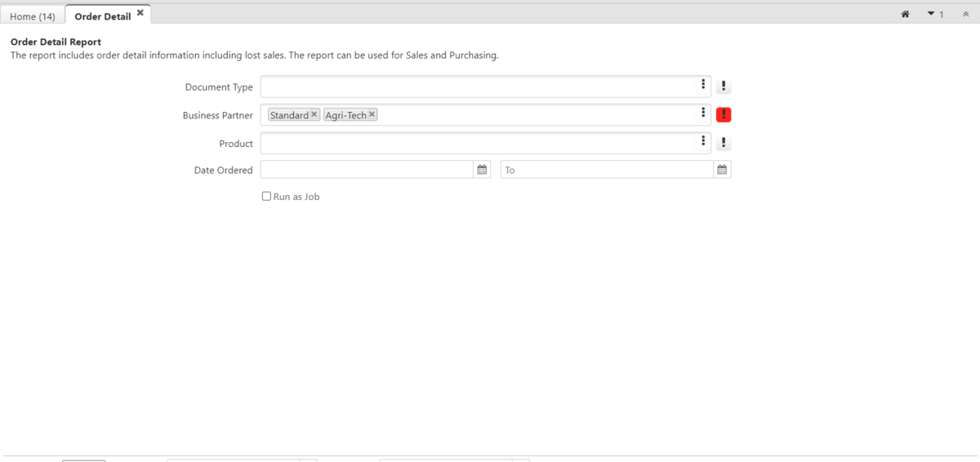Click the red exclamation icon for Business Partner
The height and width of the screenshot is (462, 980).
point(724,115)
